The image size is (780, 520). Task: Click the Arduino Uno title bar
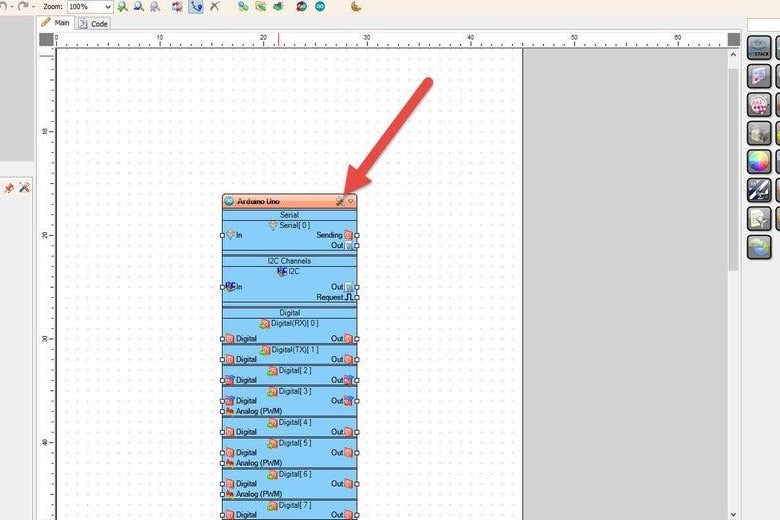290,201
